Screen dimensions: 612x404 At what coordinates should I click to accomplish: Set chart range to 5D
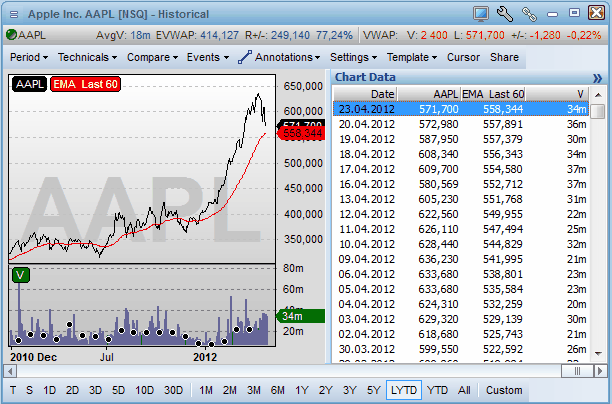pyautogui.click(x=118, y=390)
